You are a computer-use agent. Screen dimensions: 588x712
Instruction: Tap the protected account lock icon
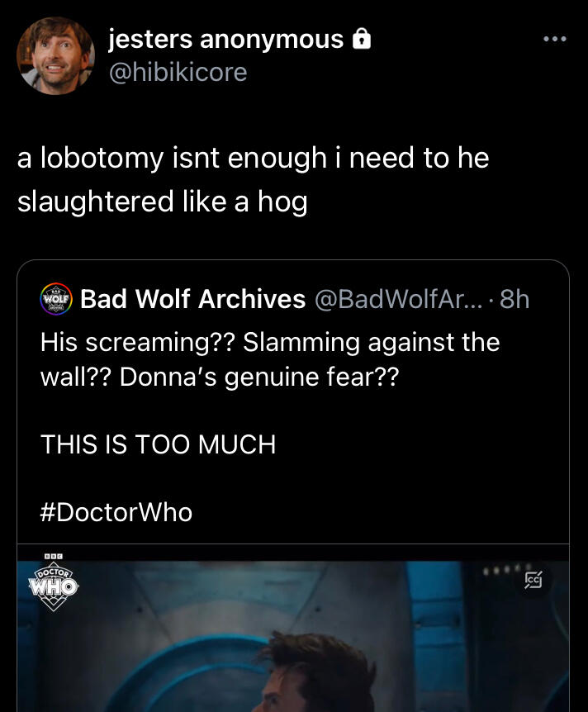[x=360, y=39]
